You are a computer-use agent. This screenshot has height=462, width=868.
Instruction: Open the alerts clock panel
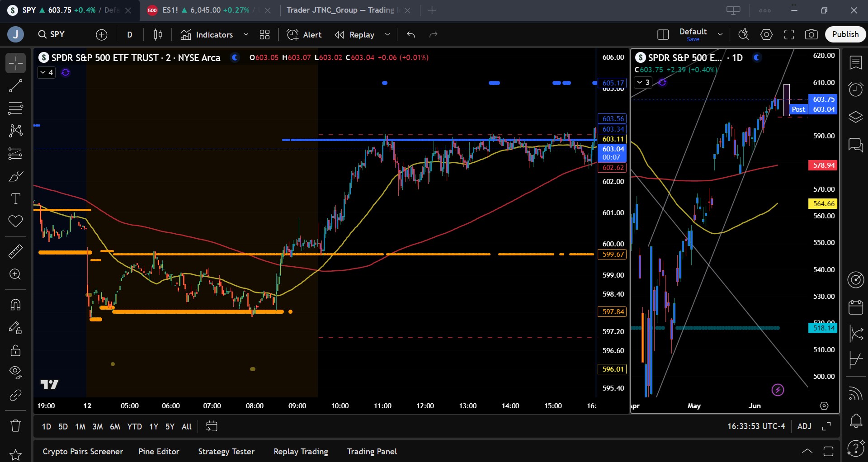[855, 89]
